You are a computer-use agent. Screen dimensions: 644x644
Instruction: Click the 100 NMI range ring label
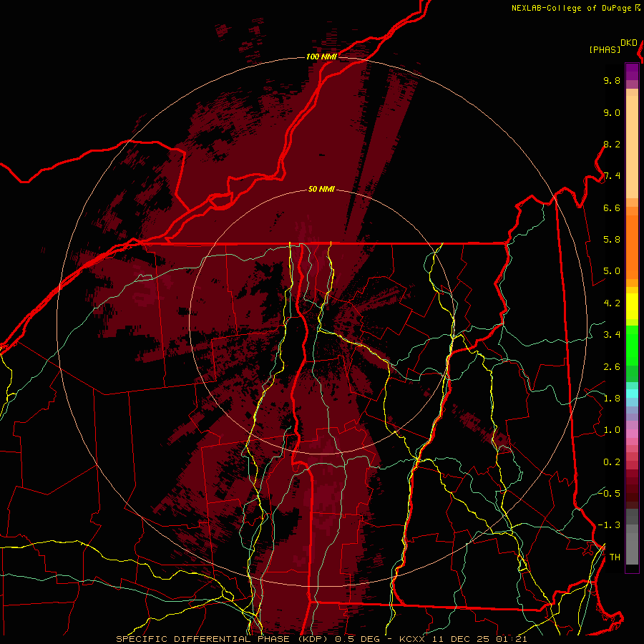[321, 57]
